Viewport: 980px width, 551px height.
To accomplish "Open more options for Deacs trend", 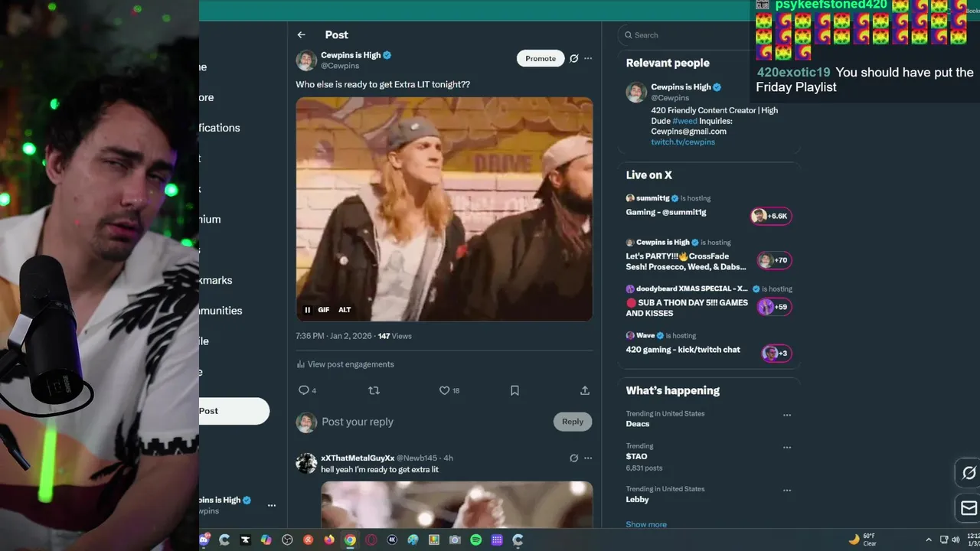I will coord(787,416).
